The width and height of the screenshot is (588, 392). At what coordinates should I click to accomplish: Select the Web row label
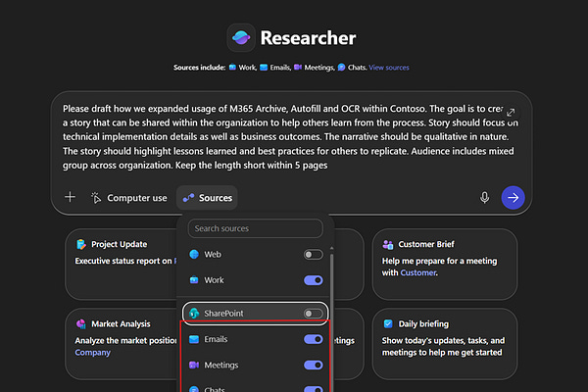coord(213,255)
